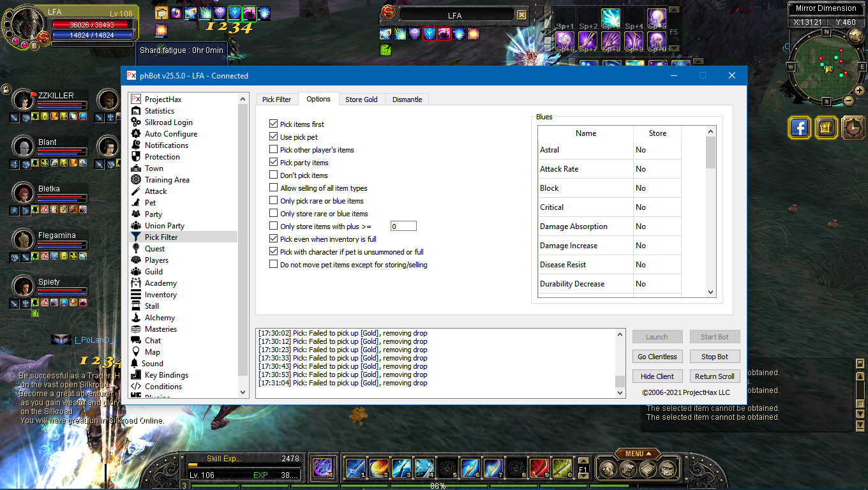Disable the Pick items first checkbox
The image size is (868, 490).
(x=274, y=124)
